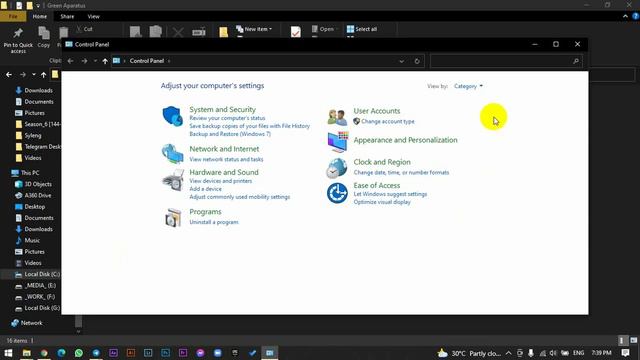Screen dimensions: 640x360
Task: Click the volume icon in system tray
Action: click(x=553, y=353)
